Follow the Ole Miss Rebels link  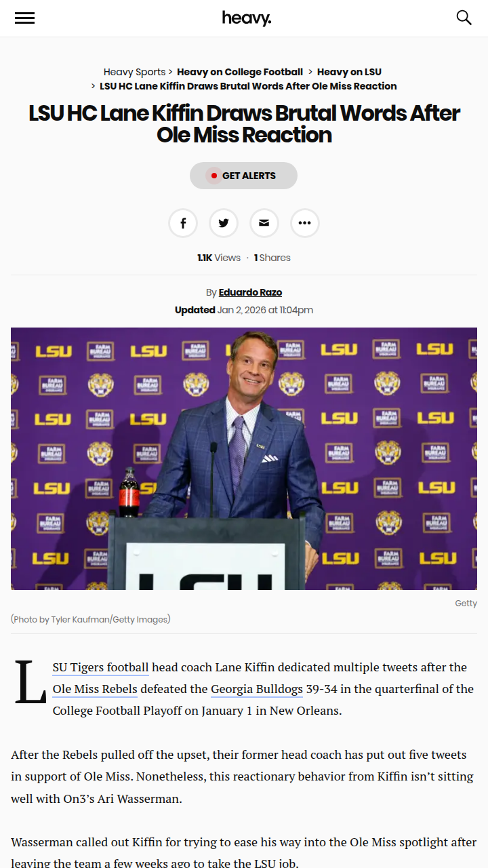[95, 689]
